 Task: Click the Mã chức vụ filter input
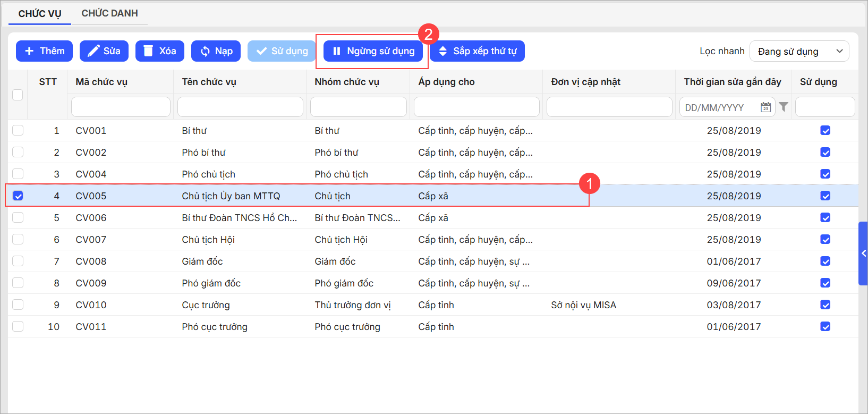(x=121, y=107)
